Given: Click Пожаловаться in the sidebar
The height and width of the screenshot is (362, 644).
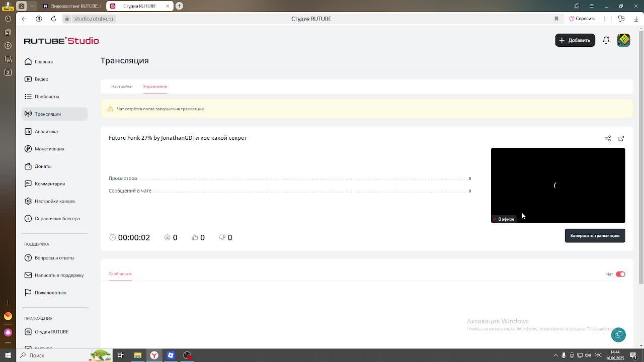Looking at the screenshot, I should point(54,293).
